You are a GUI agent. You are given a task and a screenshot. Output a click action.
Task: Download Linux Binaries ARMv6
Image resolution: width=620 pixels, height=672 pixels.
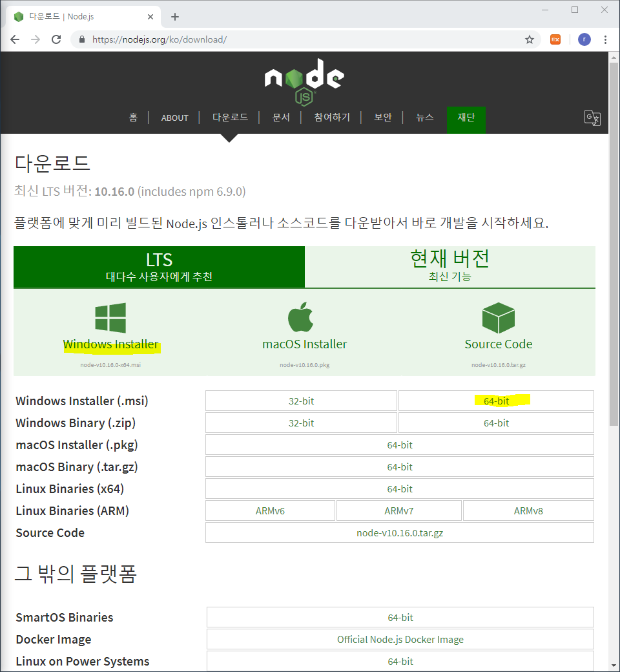pyautogui.click(x=271, y=510)
